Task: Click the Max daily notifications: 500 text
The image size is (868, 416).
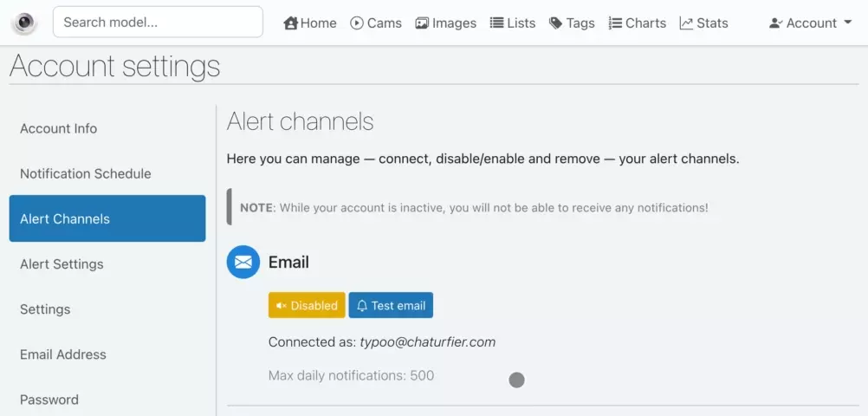Action: pyautogui.click(x=351, y=375)
